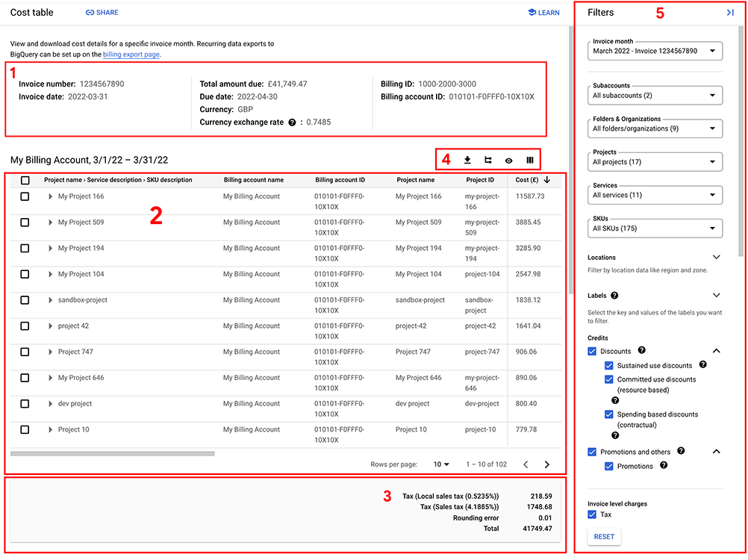
Task: Collapse the Filters panel with arrow icon
Action: [x=730, y=13]
